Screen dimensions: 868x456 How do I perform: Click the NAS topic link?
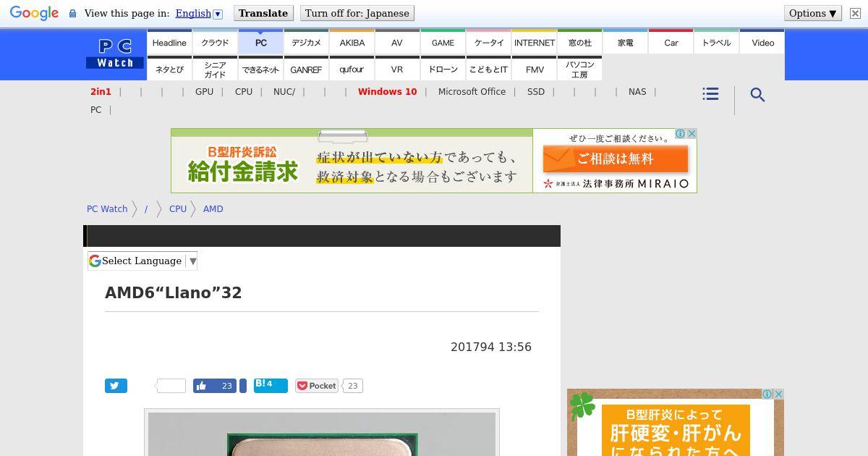point(637,92)
